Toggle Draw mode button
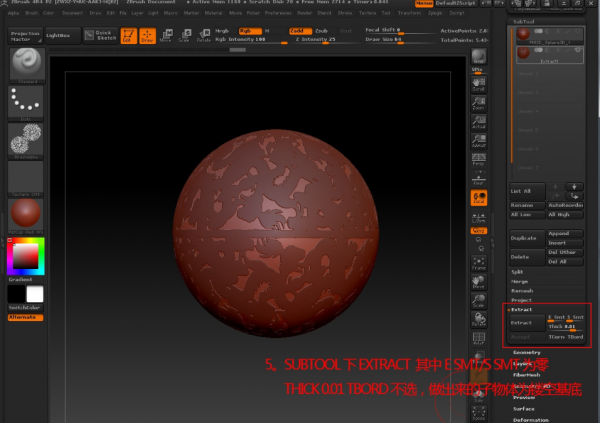 pos(147,36)
